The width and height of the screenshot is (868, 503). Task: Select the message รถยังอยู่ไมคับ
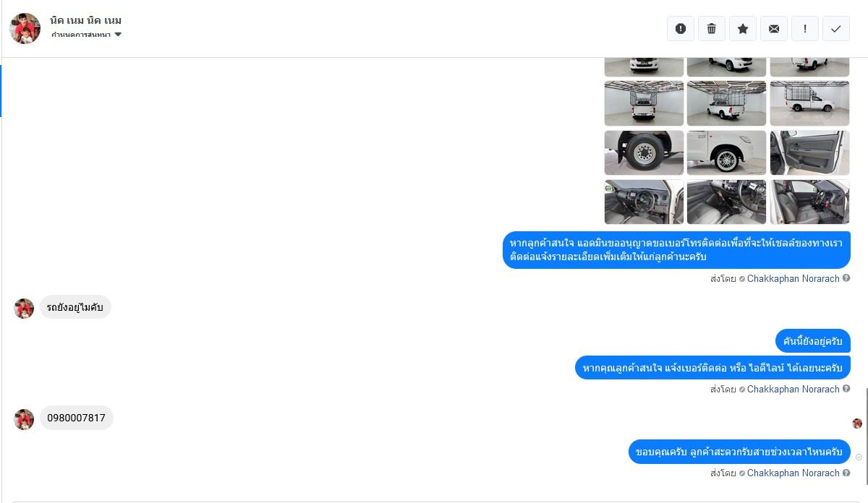click(75, 307)
